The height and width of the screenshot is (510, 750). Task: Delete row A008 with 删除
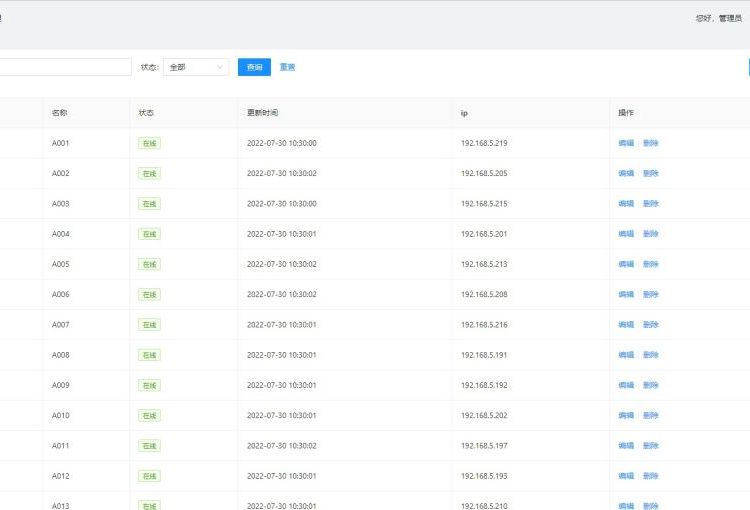[651, 355]
